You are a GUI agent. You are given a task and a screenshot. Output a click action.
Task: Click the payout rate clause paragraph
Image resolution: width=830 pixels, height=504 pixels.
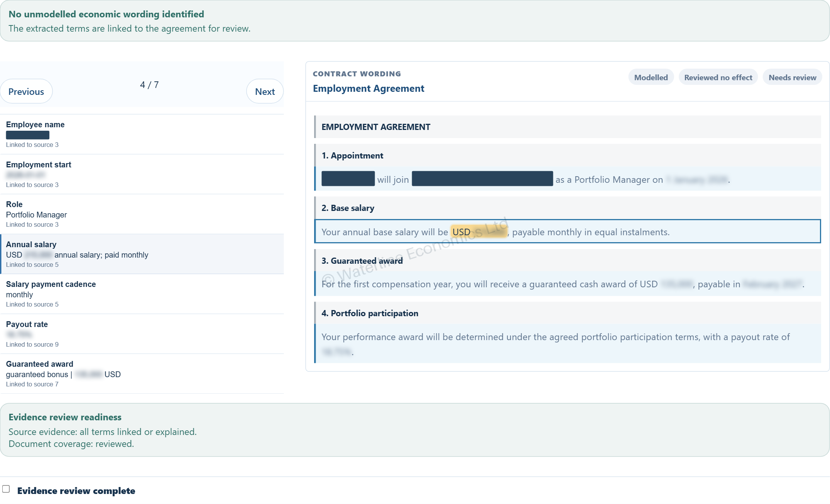(x=568, y=344)
